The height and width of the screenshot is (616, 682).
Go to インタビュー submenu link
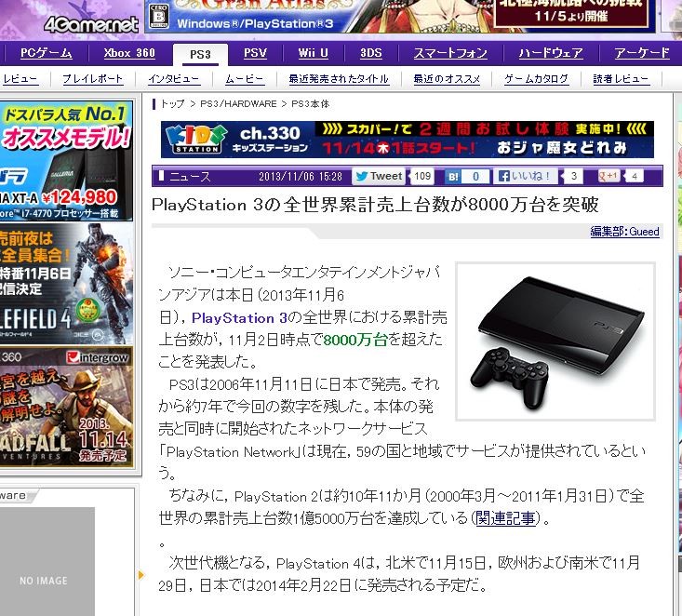174,79
